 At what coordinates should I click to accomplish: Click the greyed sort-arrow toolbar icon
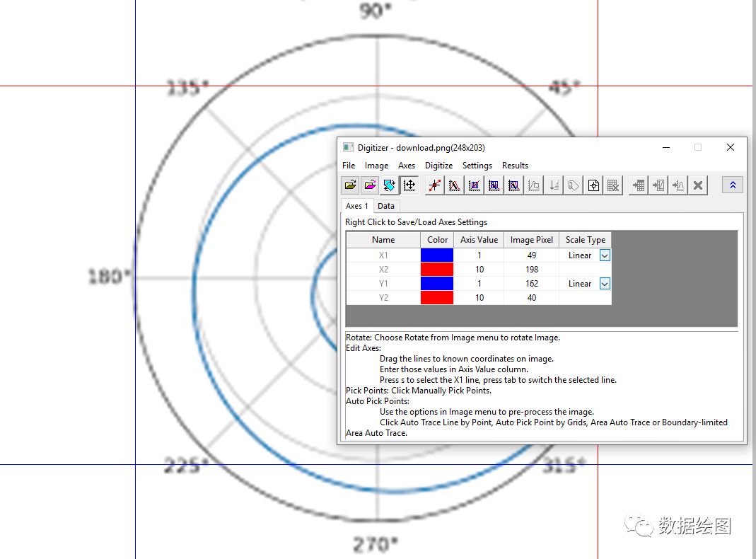554,185
